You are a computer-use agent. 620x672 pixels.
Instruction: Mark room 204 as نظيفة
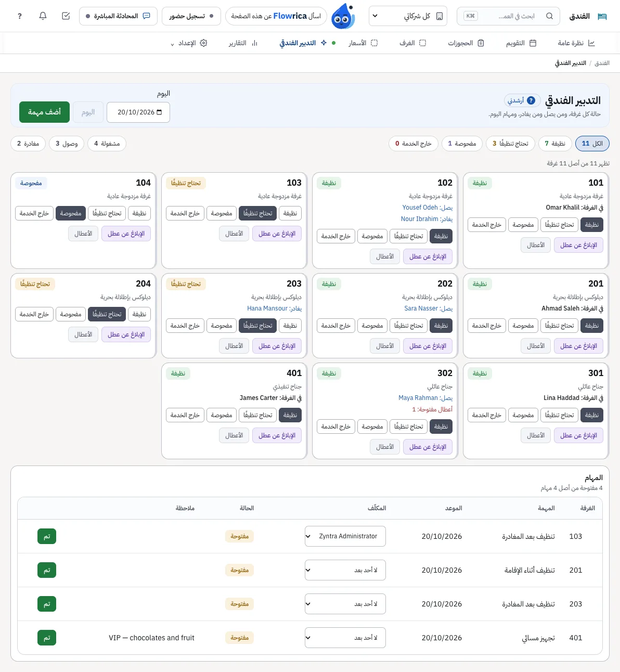tap(139, 314)
